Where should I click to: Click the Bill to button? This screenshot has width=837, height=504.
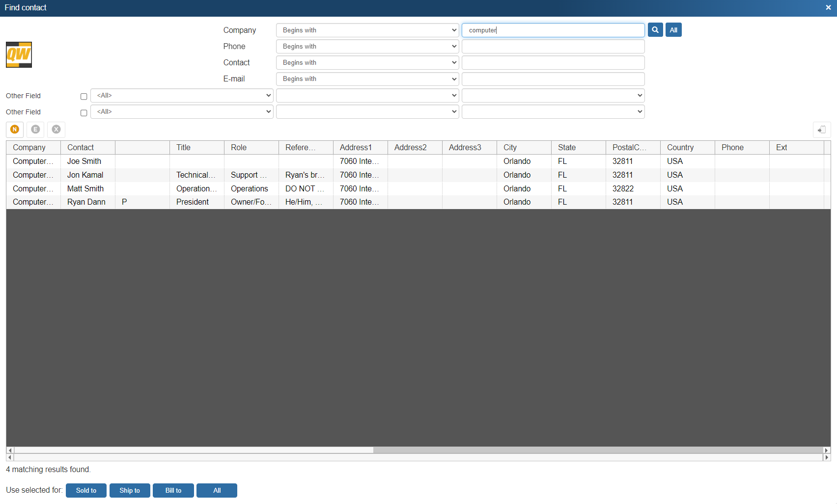[173, 490]
